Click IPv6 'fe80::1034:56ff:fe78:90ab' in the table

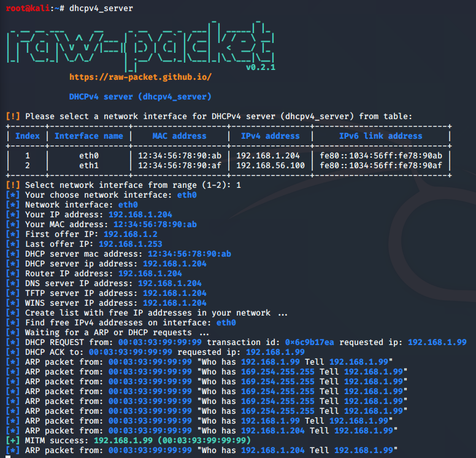coord(381,155)
